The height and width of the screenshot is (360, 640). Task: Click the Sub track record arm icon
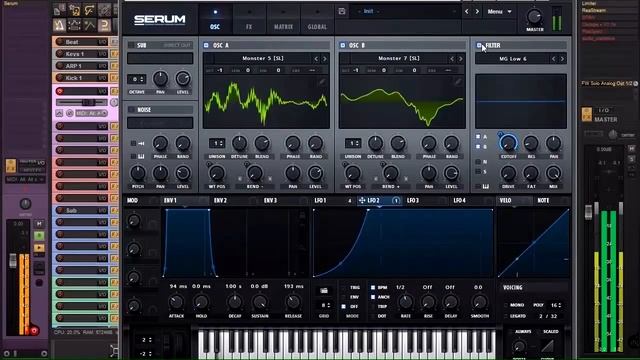(x=60, y=210)
